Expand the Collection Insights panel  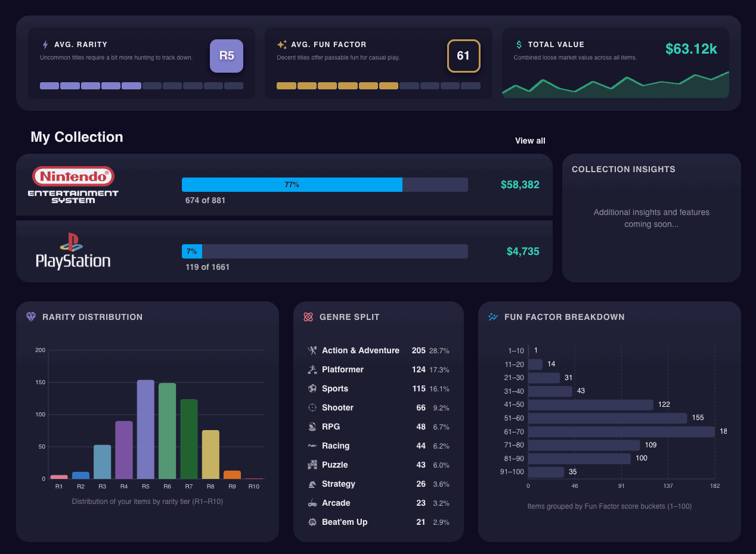pyautogui.click(x=651, y=218)
